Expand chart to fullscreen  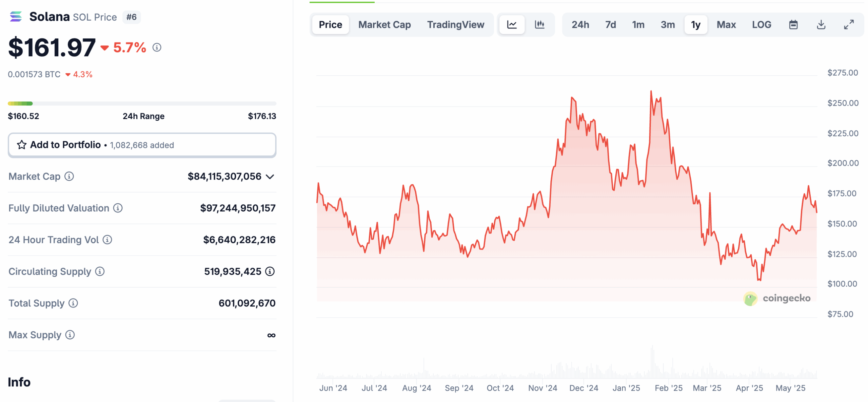(x=849, y=24)
